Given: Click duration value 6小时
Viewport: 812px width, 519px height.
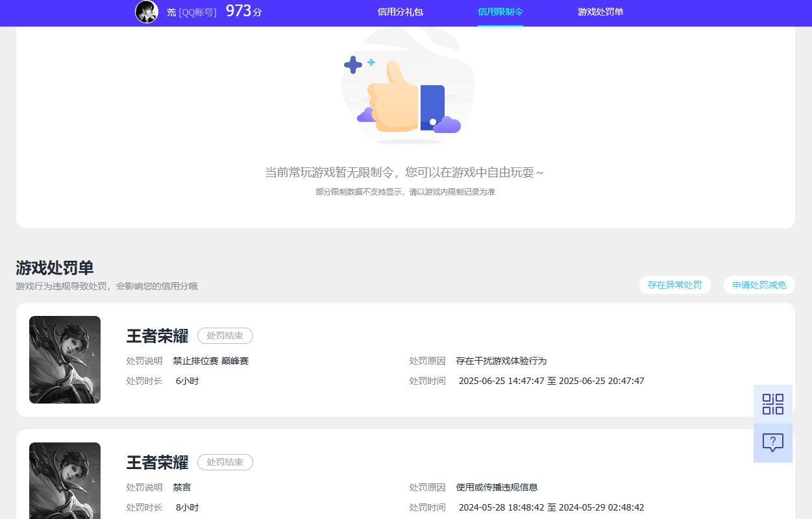Looking at the screenshot, I should [x=188, y=381].
